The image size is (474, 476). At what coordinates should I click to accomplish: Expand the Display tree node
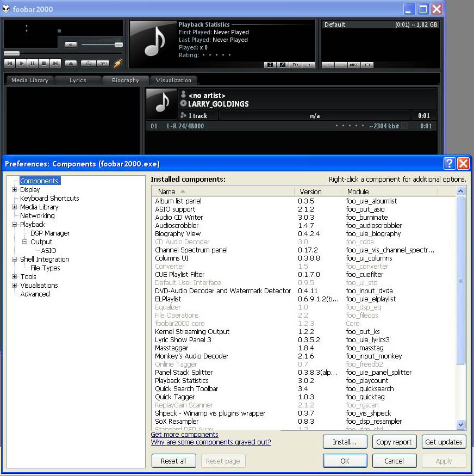coord(15,190)
